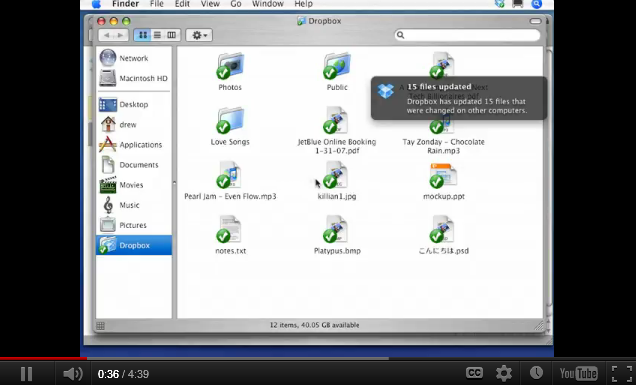
Task: Enter fullscreen video mode
Action: pos(621,373)
